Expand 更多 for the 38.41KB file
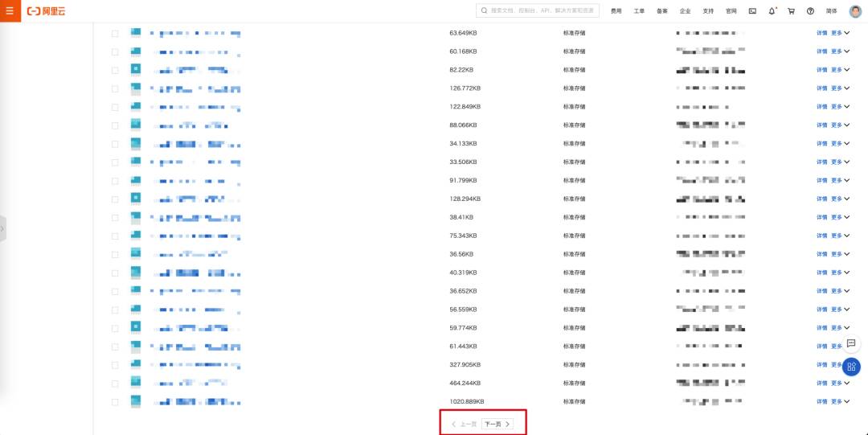 [x=840, y=217]
